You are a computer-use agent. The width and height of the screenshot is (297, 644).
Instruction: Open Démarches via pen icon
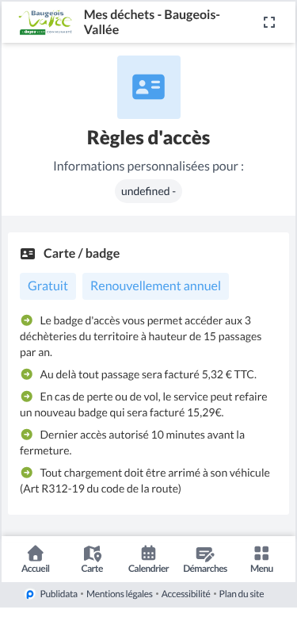coord(205,554)
